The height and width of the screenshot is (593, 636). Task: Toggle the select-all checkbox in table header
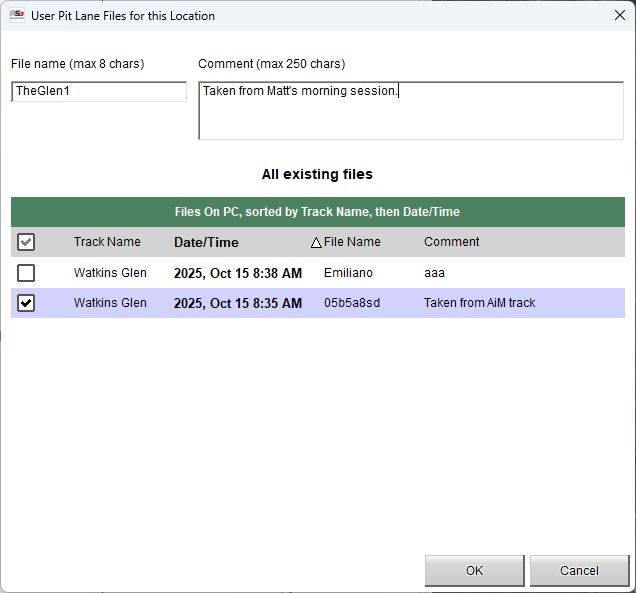tap(26, 242)
